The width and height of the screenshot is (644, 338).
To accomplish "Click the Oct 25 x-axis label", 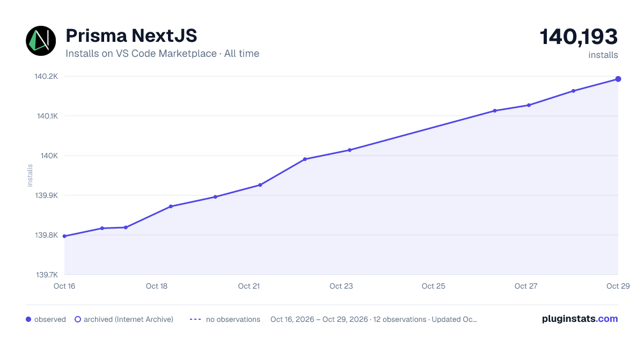I will pos(434,286).
